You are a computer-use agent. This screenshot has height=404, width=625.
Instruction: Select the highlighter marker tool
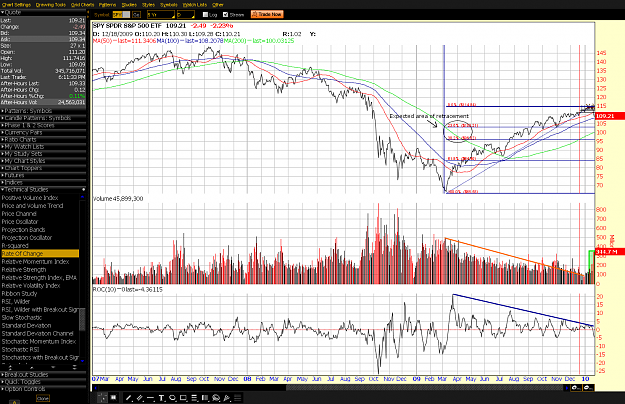227,398
